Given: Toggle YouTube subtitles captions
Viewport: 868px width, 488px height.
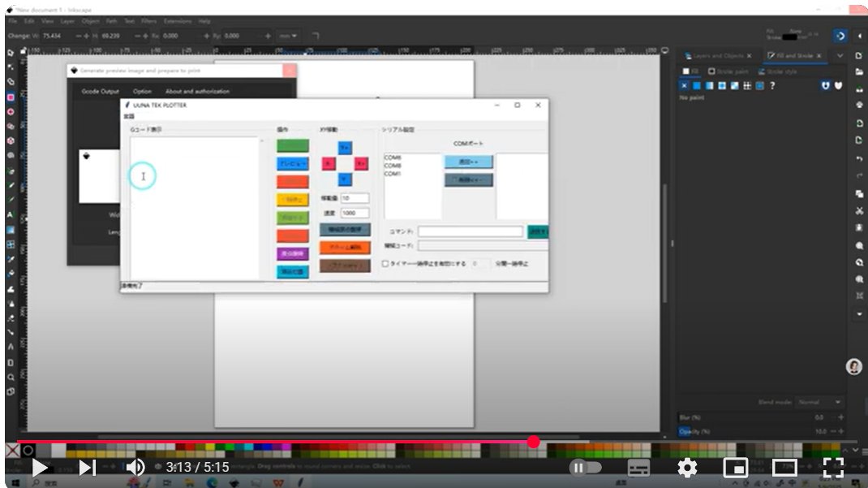Looking at the screenshot, I should 638,468.
